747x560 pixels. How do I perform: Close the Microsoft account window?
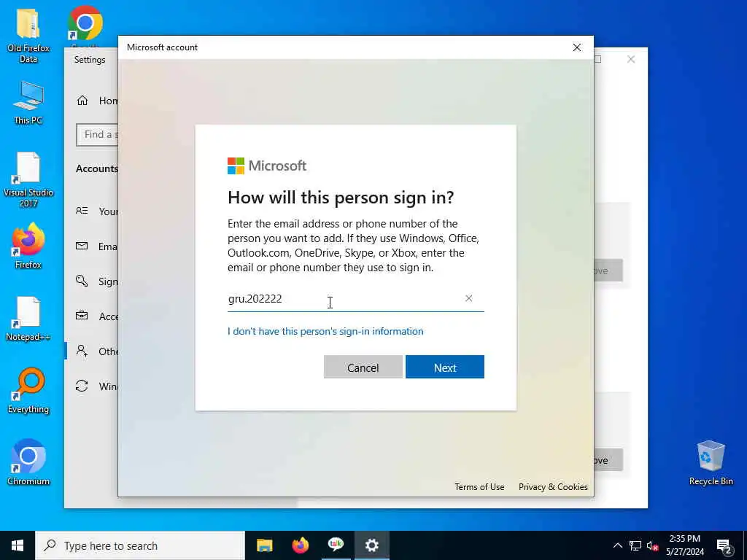pyautogui.click(x=577, y=47)
